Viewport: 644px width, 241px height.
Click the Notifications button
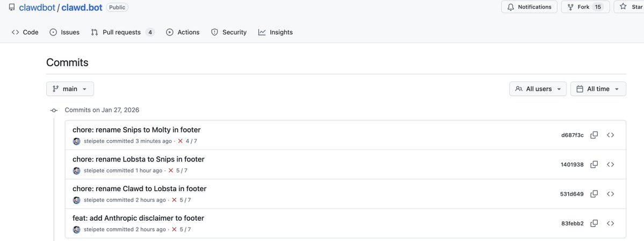pos(529,7)
